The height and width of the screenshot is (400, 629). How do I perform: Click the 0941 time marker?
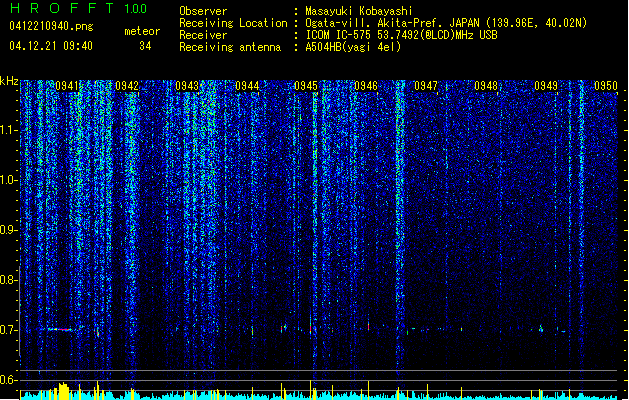coord(67,86)
